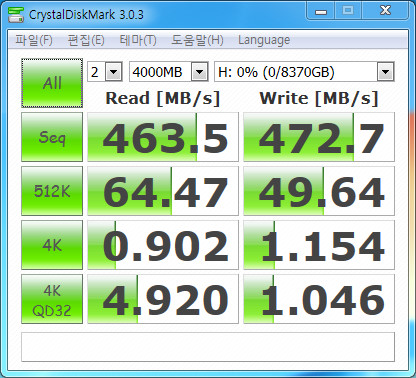Open the Language menu
416x378 pixels.
[x=264, y=40]
